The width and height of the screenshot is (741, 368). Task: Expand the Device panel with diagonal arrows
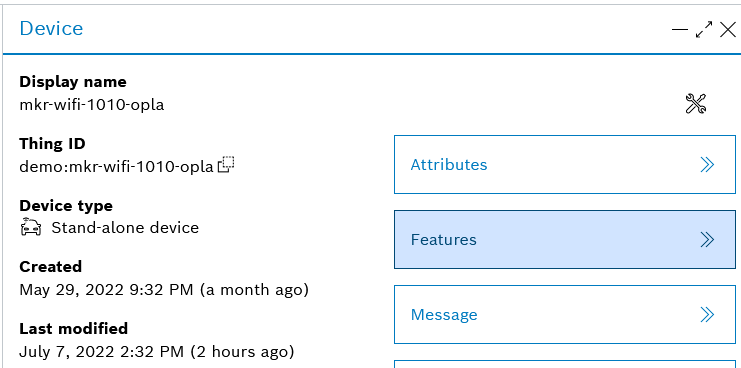[x=704, y=30]
